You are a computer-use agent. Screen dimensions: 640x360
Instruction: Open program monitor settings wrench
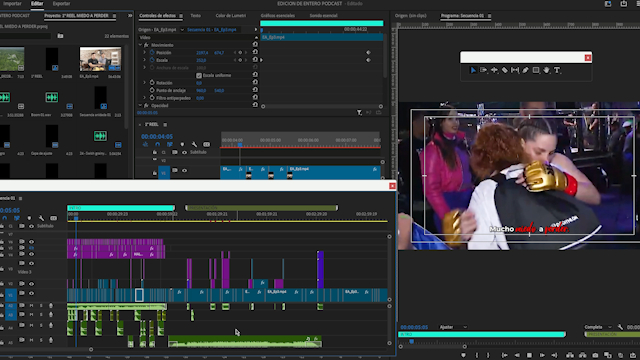620,327
